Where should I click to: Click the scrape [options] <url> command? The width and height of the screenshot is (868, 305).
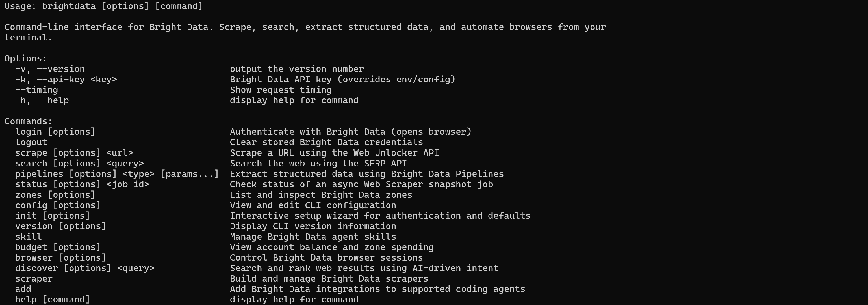[74, 153]
